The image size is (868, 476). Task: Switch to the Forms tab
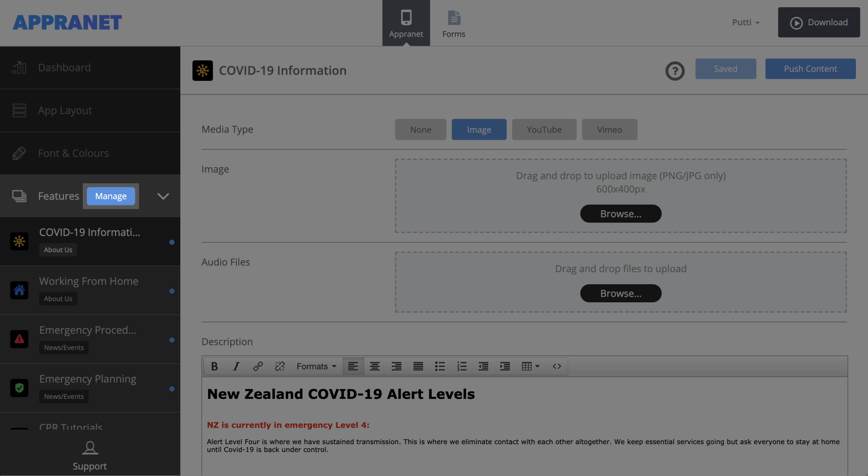454,23
